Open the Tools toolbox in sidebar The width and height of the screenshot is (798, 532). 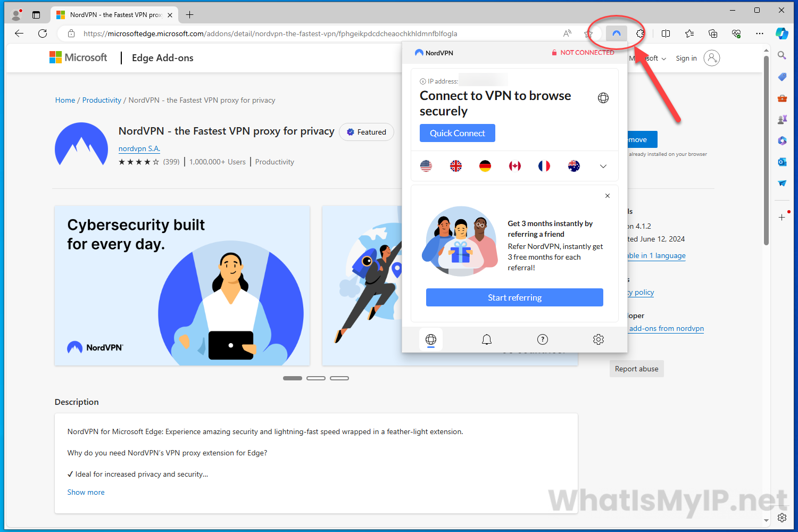[782, 98]
